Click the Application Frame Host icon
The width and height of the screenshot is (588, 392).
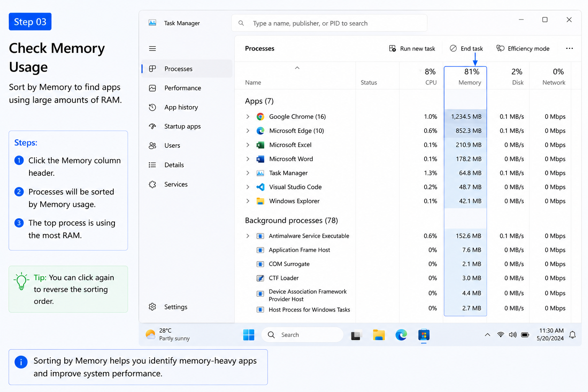[x=260, y=250]
